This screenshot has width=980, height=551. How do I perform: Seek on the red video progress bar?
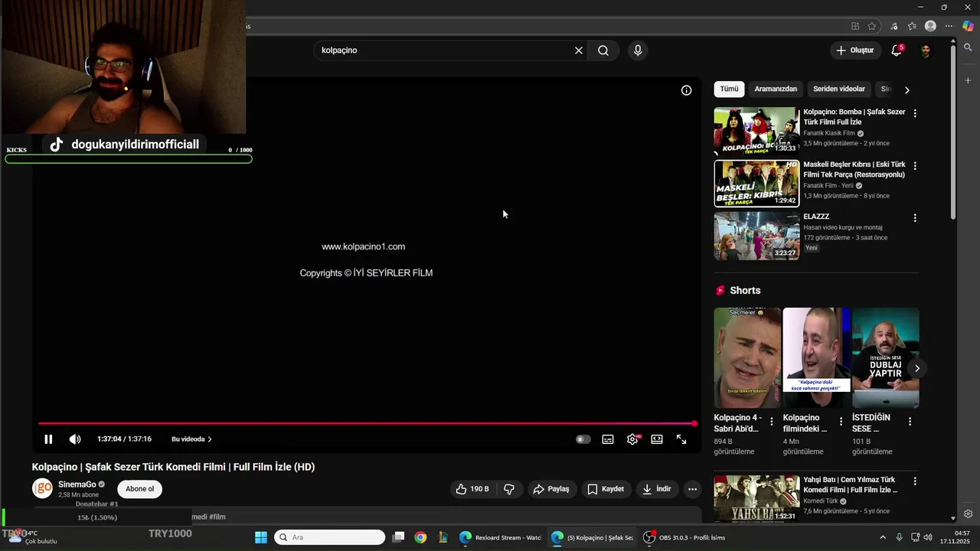point(367,423)
